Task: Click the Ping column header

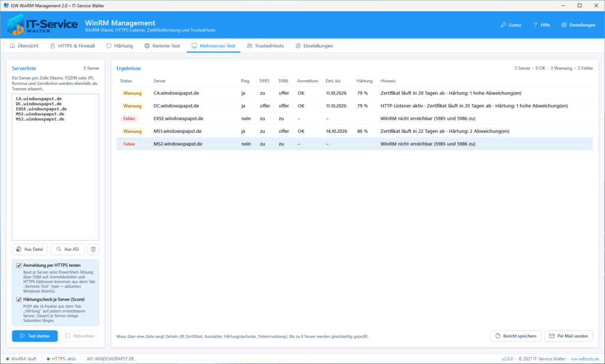Action: pos(245,81)
